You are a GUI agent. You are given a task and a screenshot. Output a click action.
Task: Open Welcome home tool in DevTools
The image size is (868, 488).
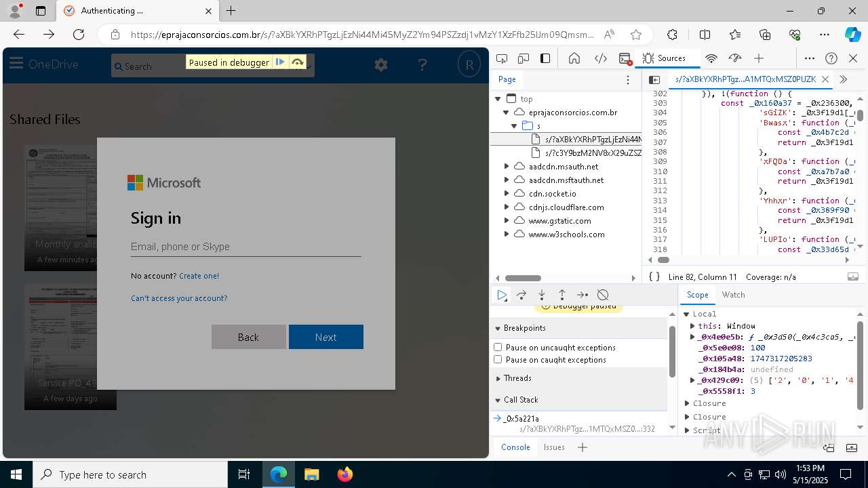(574, 58)
